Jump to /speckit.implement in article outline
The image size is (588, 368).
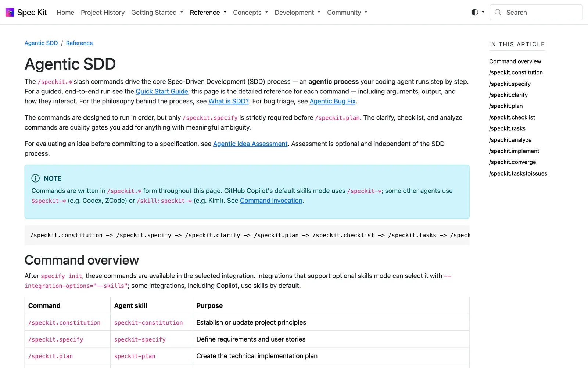[x=514, y=151]
